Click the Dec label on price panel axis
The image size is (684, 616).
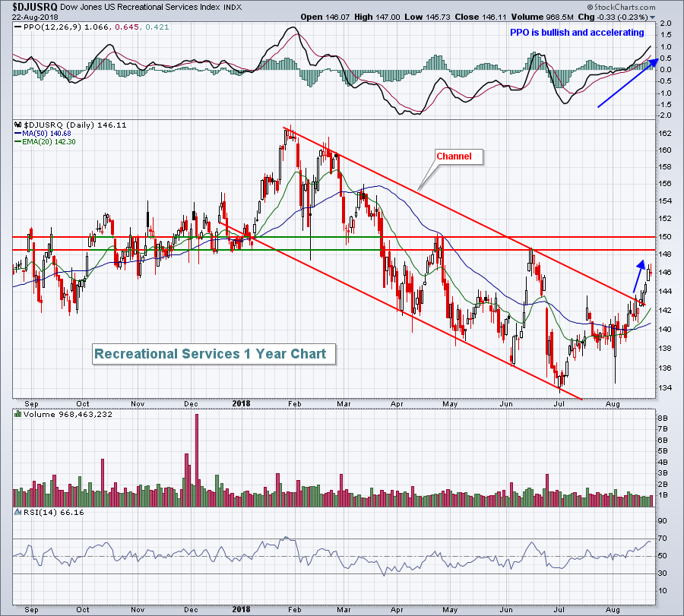[x=191, y=403]
